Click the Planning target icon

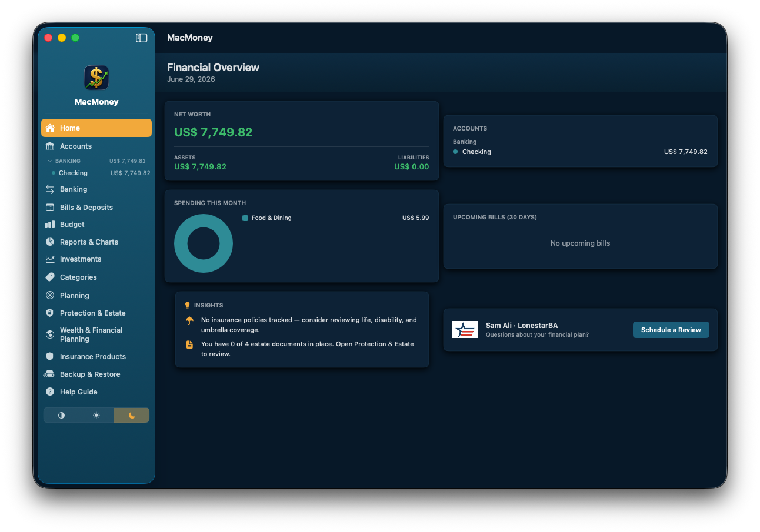pos(50,296)
